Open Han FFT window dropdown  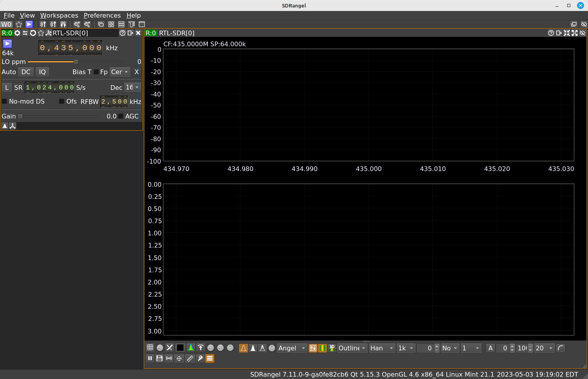(x=382, y=348)
